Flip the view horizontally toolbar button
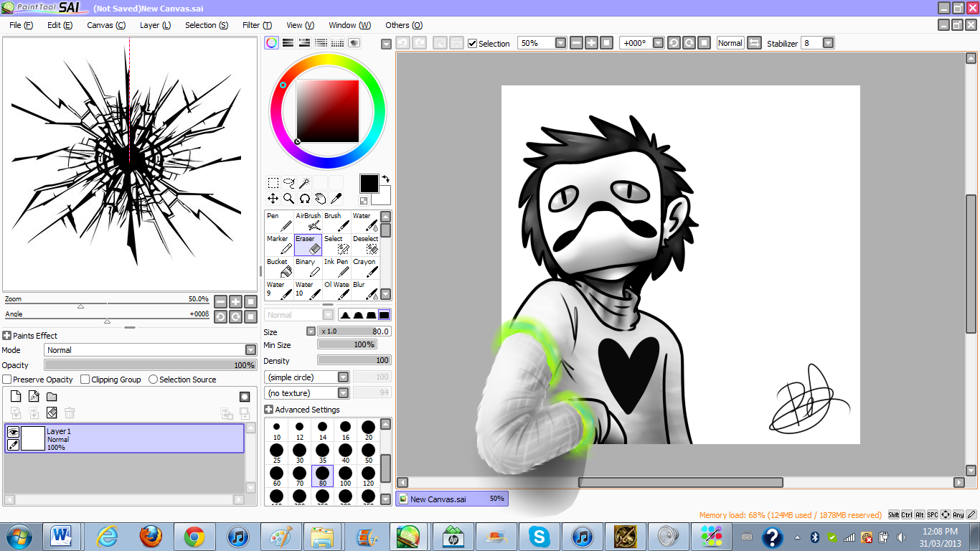 point(754,43)
